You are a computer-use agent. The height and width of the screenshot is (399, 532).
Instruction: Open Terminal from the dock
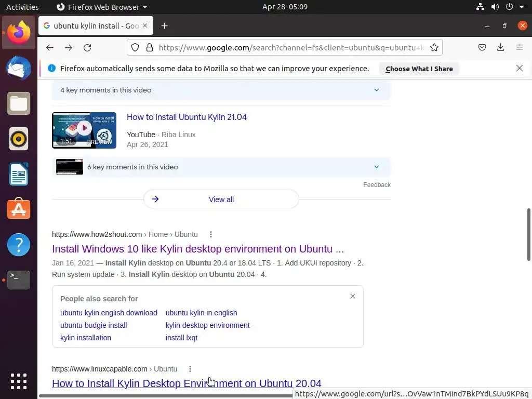[19, 280]
